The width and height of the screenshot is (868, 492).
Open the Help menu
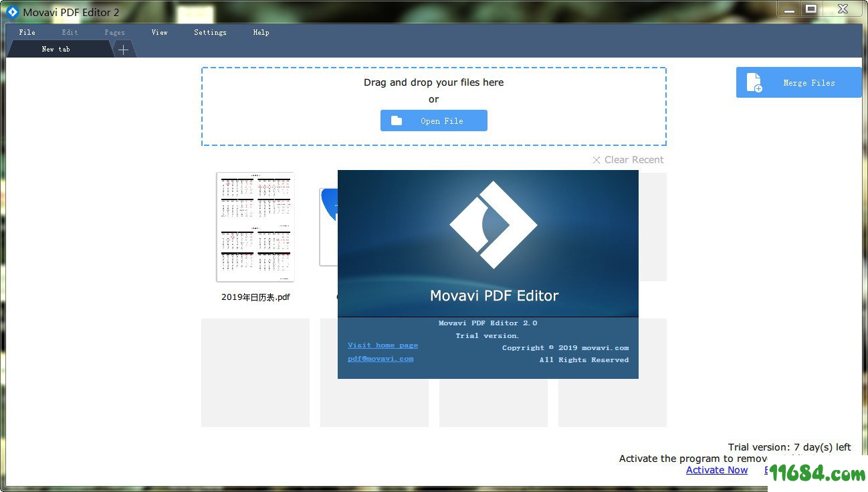261,32
